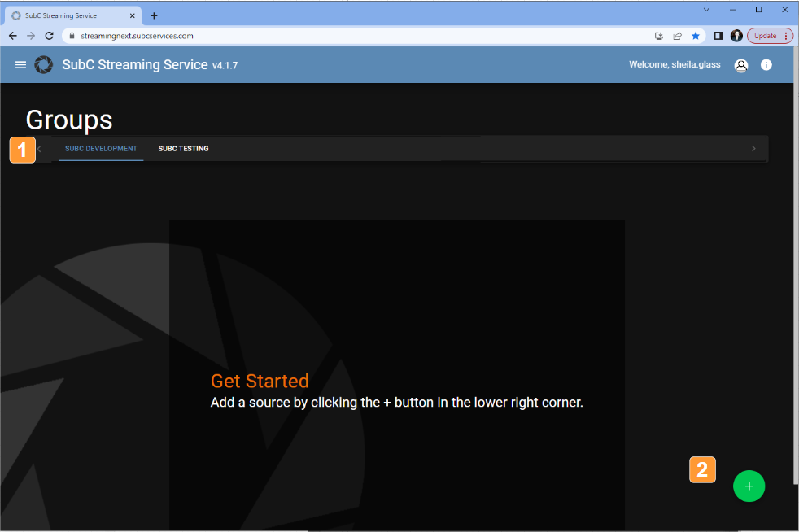Go forward with the browser forward arrow
This screenshot has width=799, height=532.
(31, 36)
